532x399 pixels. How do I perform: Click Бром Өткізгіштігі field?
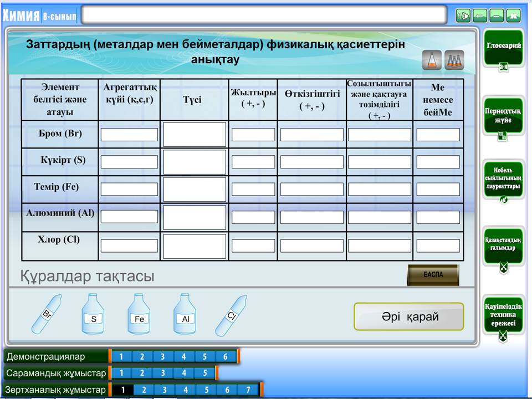[x=312, y=134]
